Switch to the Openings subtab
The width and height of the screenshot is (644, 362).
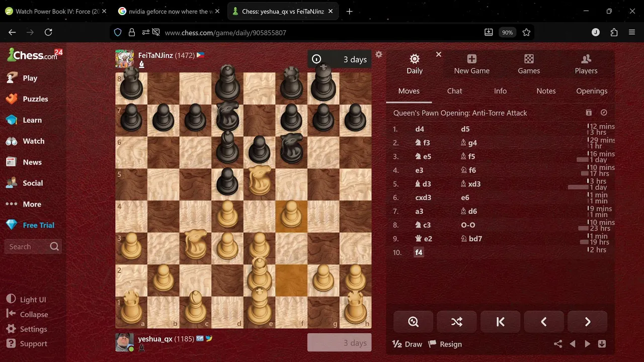(x=592, y=91)
